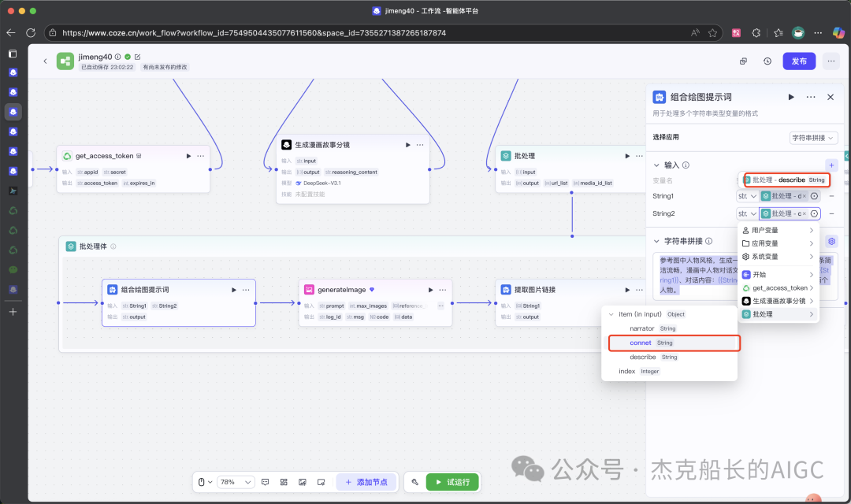The height and width of the screenshot is (504, 851).
Task: Open more options on 批处理 node
Action: point(639,156)
